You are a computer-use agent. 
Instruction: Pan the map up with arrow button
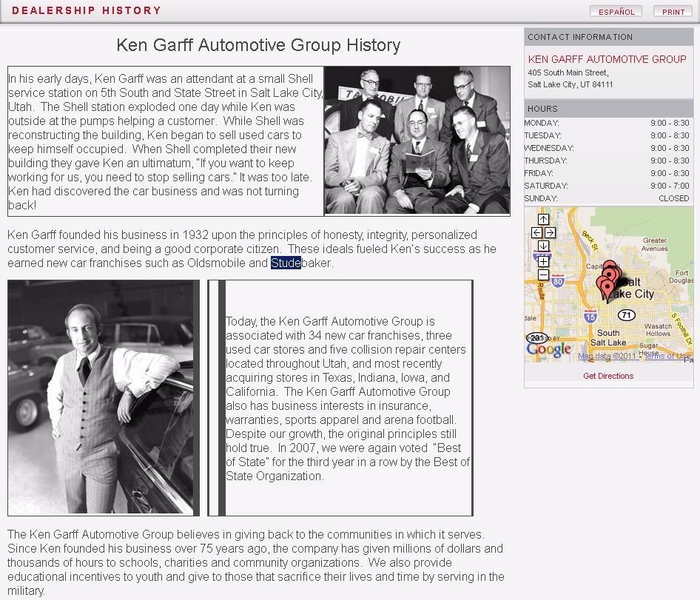point(543,219)
